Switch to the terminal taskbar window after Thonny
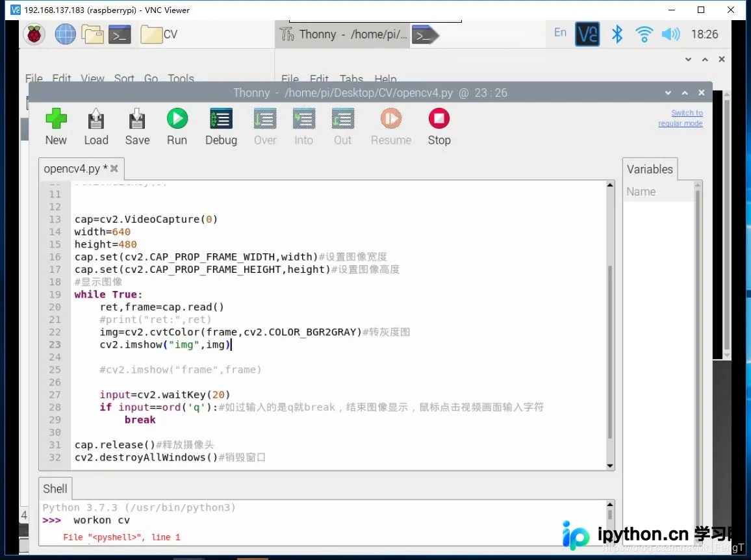 click(426, 35)
